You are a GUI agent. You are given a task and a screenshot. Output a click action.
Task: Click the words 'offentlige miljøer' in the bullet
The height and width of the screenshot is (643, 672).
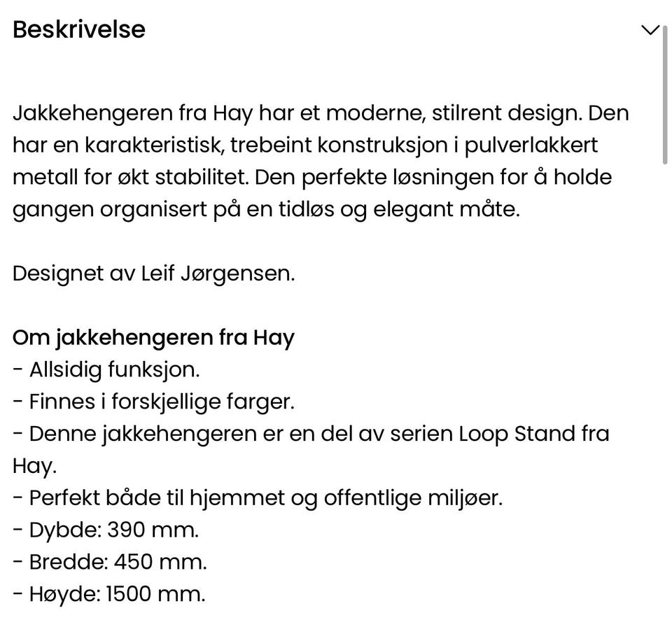[413, 497]
